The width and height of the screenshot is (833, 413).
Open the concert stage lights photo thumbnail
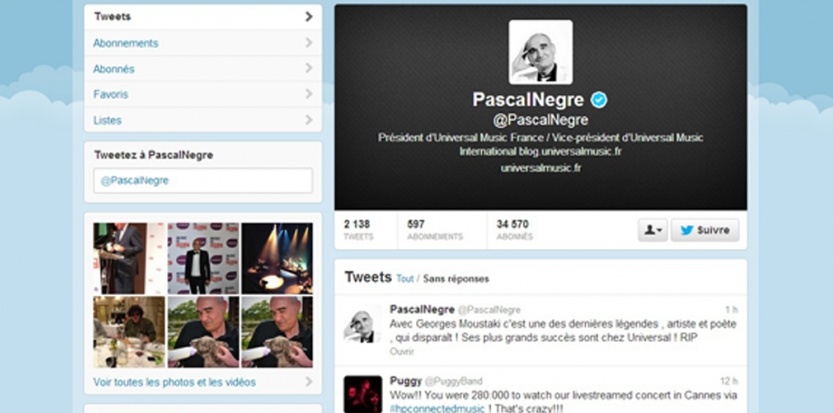277,258
